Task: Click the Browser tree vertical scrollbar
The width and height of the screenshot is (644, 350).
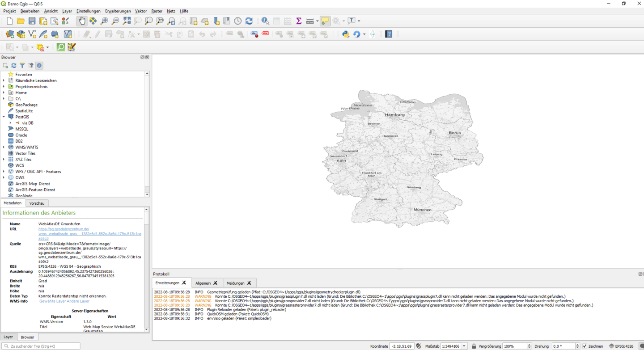Action: pyautogui.click(x=147, y=134)
